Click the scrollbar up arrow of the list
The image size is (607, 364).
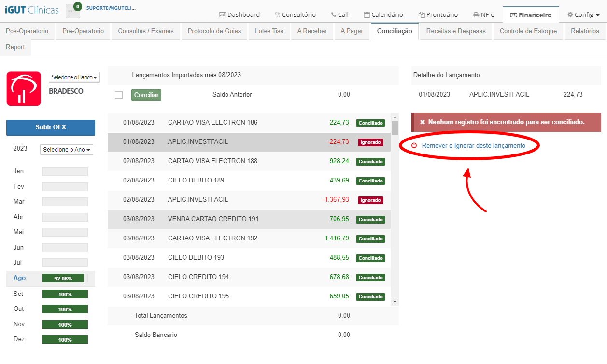395,117
